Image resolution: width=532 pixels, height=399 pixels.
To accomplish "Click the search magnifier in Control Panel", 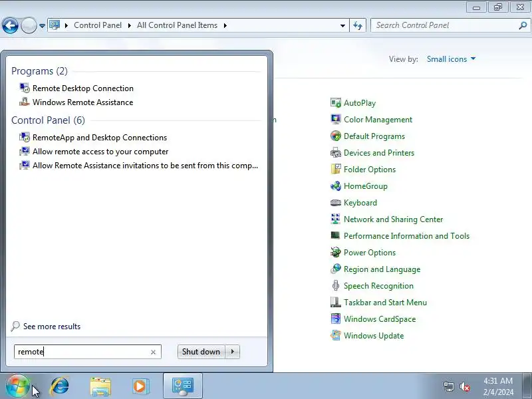I will (523, 25).
